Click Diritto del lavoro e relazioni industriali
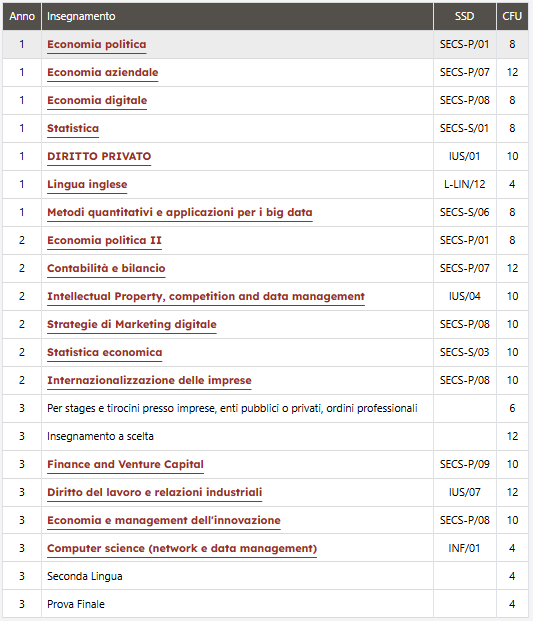 (x=154, y=492)
